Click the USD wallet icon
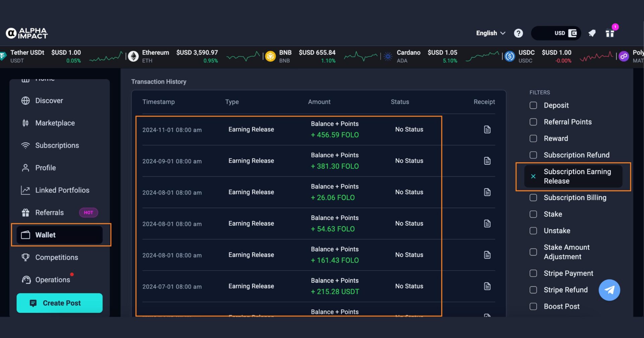The width and height of the screenshot is (644, 338). point(573,33)
